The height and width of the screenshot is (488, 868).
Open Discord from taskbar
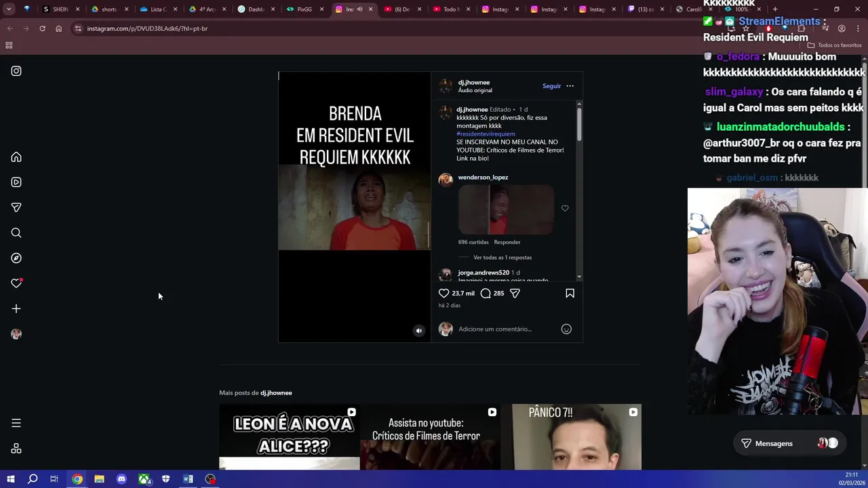121,479
